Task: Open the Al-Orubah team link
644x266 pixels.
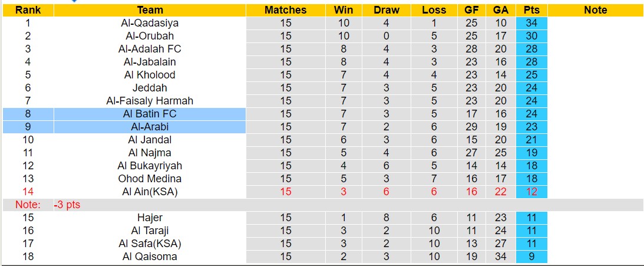Action: pyautogui.click(x=150, y=36)
